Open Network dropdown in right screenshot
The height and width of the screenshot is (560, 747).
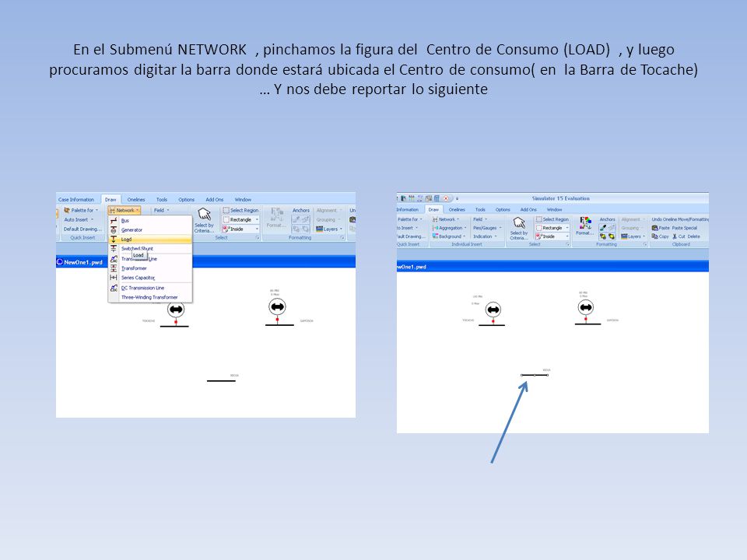[446, 219]
